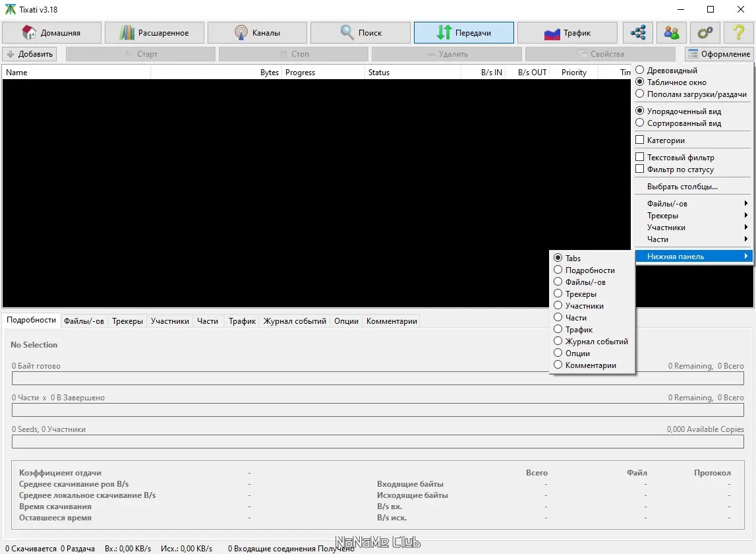Open the Домашняя home section

(x=51, y=33)
